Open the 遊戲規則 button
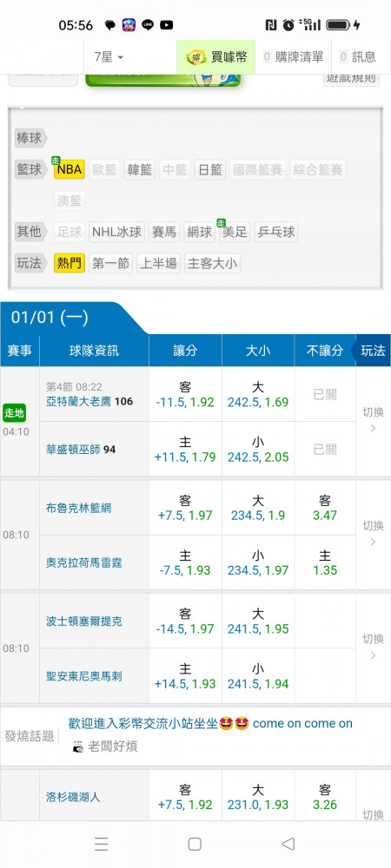The image size is (391, 868). tap(351, 79)
